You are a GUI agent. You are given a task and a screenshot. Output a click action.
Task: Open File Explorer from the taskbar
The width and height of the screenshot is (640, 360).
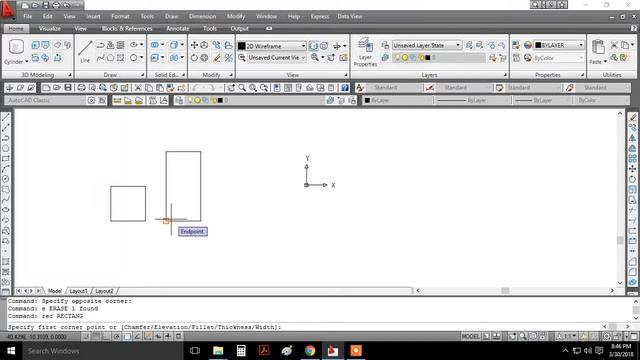coord(218,351)
